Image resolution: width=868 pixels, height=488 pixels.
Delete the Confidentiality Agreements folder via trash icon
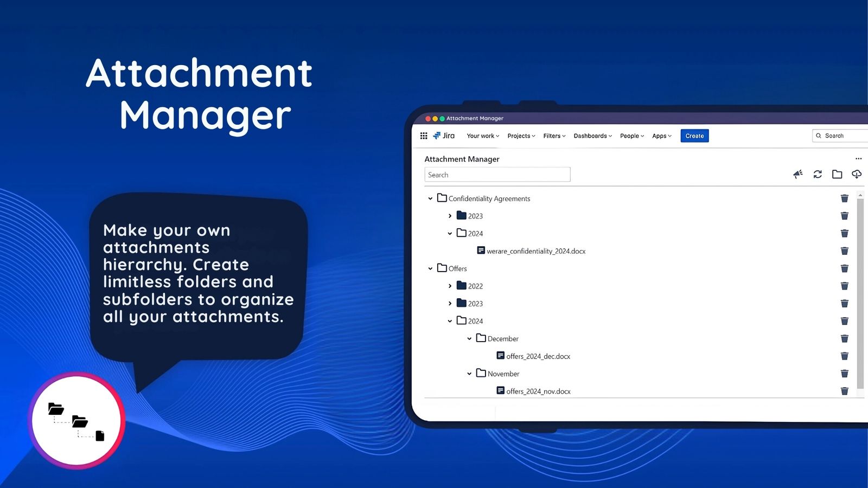coord(845,198)
